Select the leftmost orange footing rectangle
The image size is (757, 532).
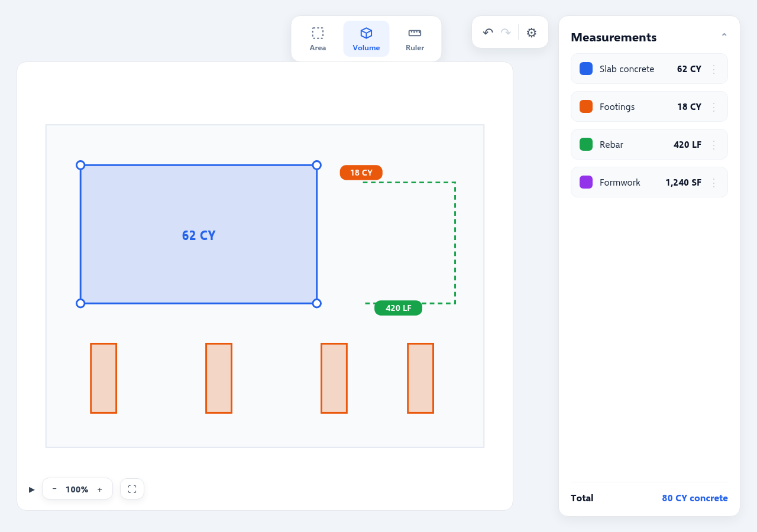point(103,378)
